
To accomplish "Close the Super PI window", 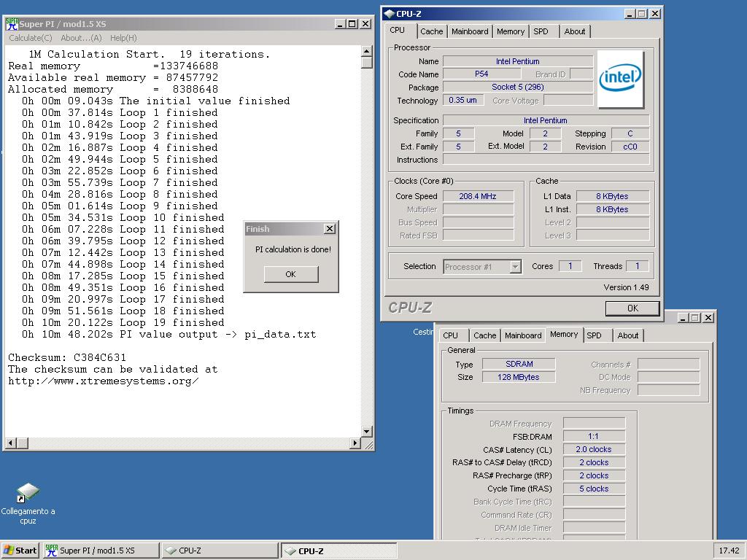I will pyautogui.click(x=365, y=24).
